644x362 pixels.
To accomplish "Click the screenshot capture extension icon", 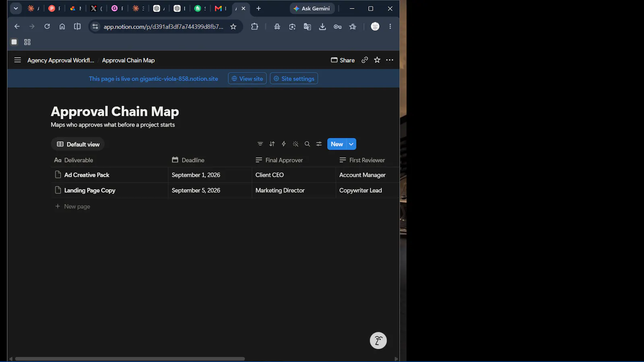I will tap(292, 27).
